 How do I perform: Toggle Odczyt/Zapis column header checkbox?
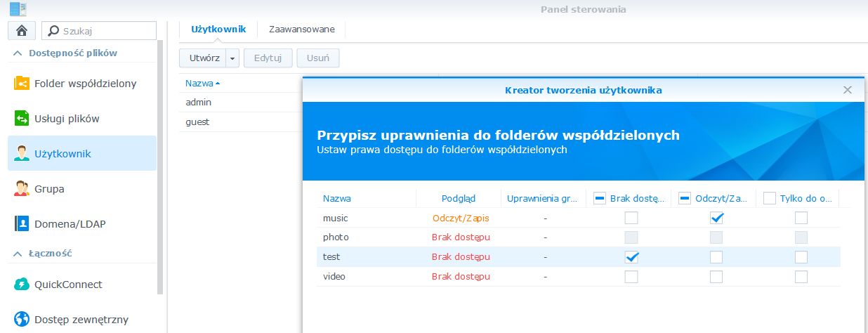[x=685, y=199]
